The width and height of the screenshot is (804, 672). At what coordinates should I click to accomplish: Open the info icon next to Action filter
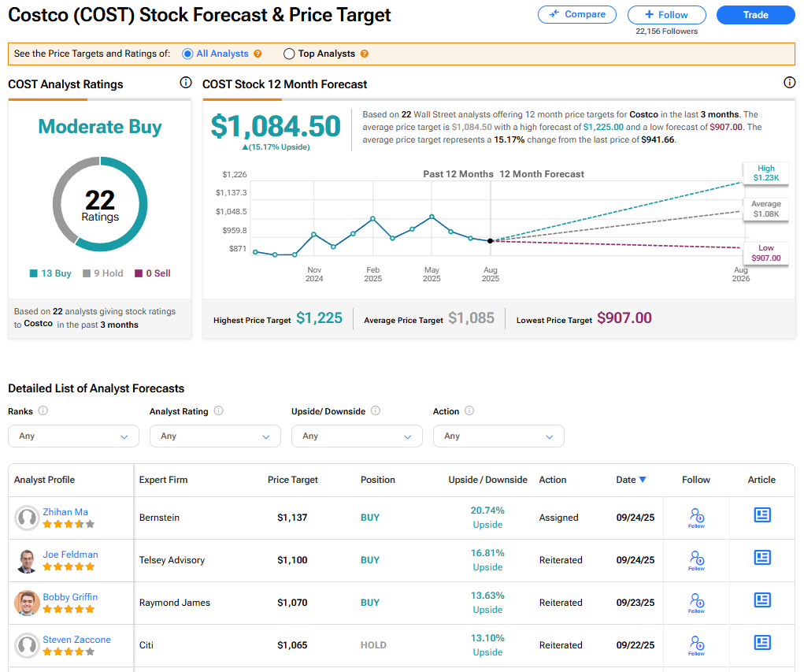click(x=469, y=410)
